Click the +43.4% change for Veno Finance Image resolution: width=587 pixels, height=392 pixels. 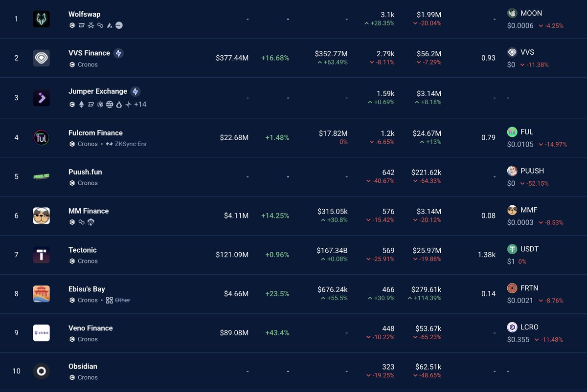(x=277, y=333)
